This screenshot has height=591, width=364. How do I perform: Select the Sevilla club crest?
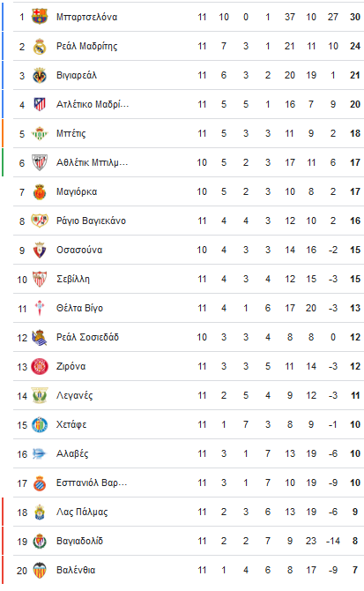click(x=40, y=279)
